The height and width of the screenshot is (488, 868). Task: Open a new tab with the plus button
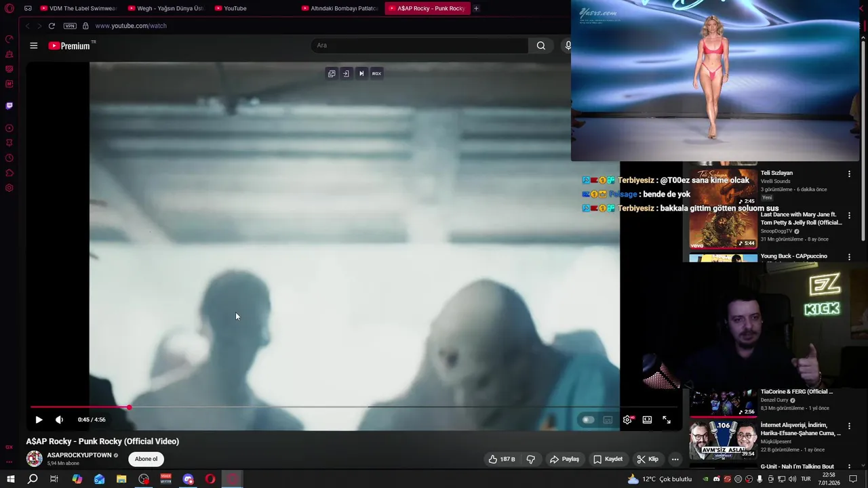(476, 8)
